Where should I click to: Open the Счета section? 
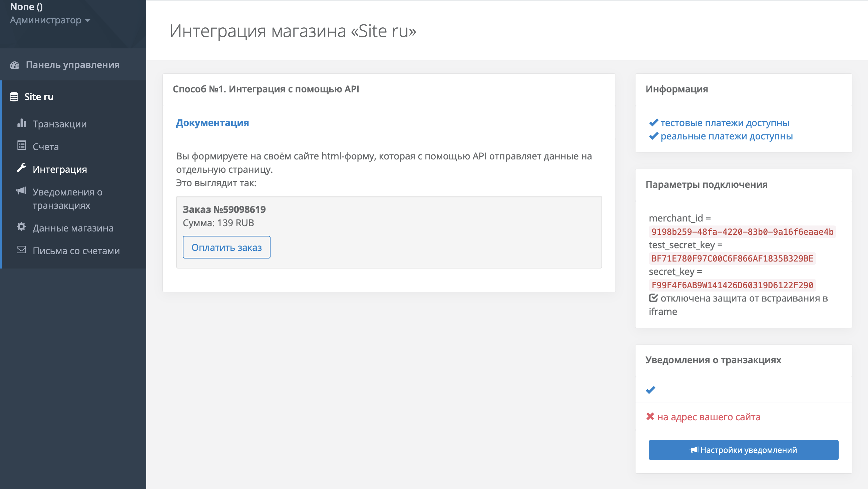coord(45,146)
